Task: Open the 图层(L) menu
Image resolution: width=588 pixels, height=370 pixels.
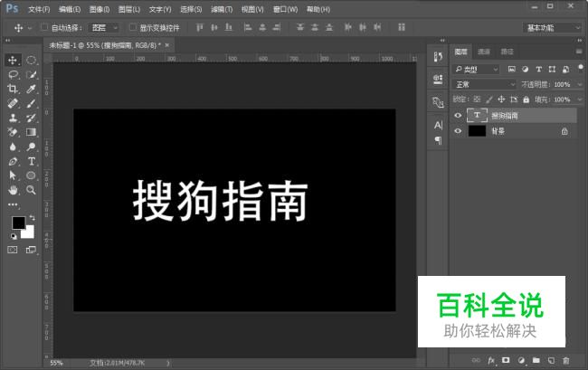Action: (x=129, y=9)
